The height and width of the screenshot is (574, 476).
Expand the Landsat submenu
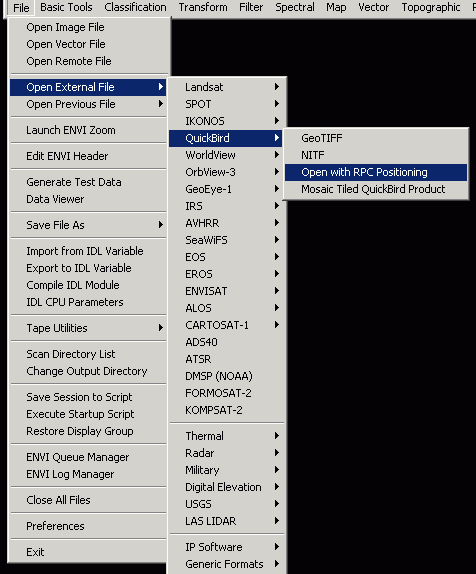click(x=226, y=87)
